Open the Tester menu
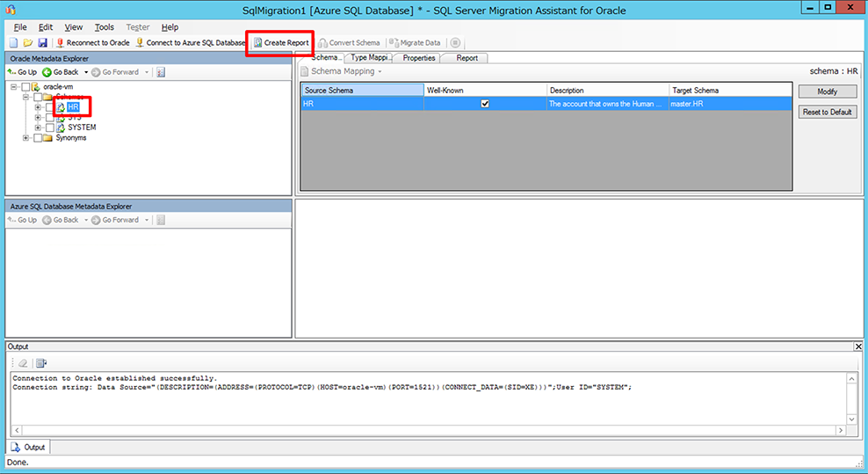 (138, 27)
